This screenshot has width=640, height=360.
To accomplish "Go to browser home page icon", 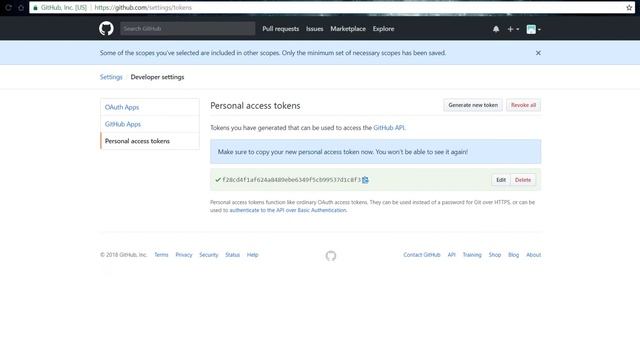I will pos(21,7).
